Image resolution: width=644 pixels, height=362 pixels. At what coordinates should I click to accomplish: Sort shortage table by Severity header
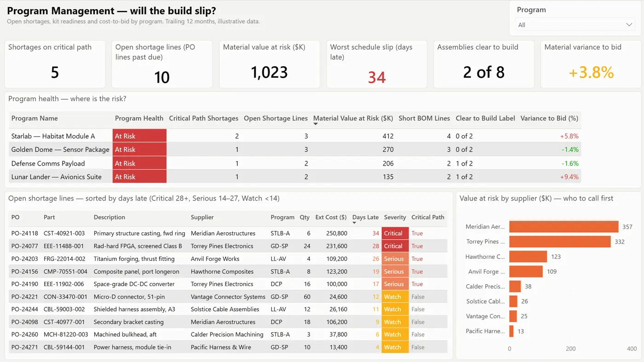pyautogui.click(x=395, y=217)
